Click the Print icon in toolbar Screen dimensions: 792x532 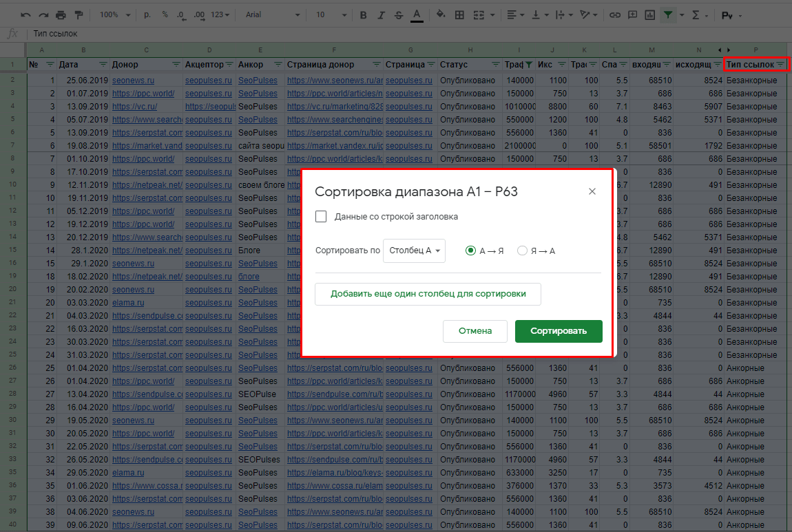tap(61, 15)
